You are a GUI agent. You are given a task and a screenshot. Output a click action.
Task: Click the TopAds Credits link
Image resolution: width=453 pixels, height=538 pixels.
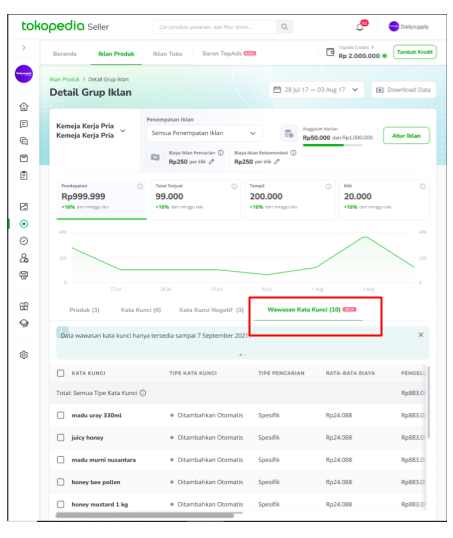[356, 47]
